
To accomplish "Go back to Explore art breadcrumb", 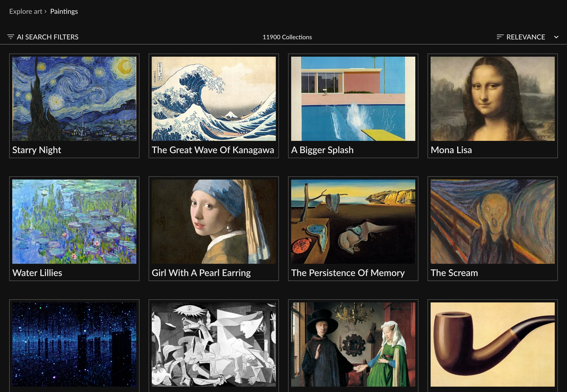I will click(26, 11).
